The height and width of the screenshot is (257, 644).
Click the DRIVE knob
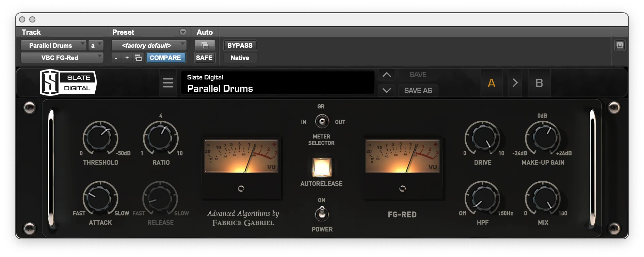(482, 138)
